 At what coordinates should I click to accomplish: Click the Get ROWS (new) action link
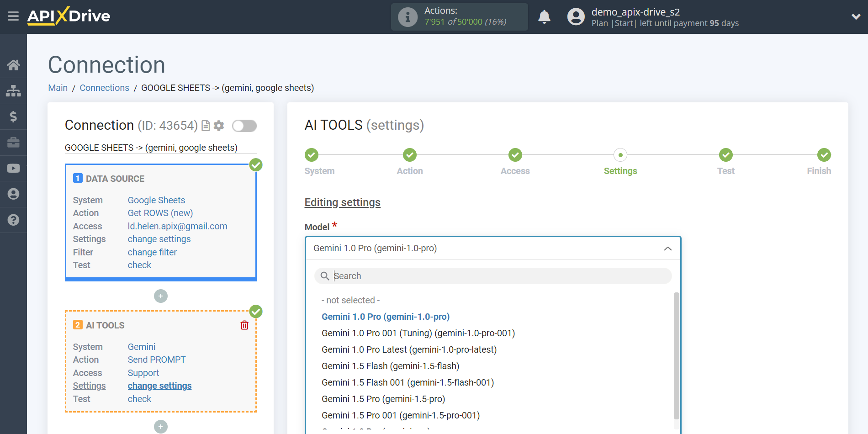(x=160, y=213)
